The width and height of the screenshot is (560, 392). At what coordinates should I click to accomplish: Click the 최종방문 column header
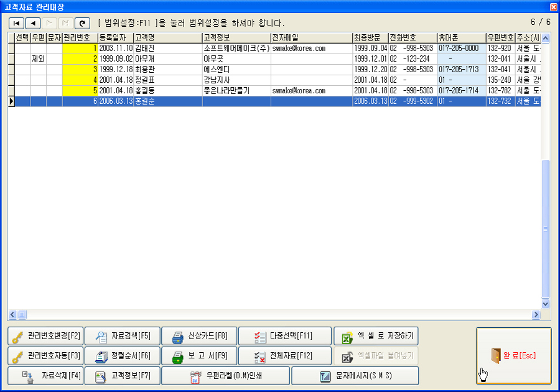tap(371, 38)
